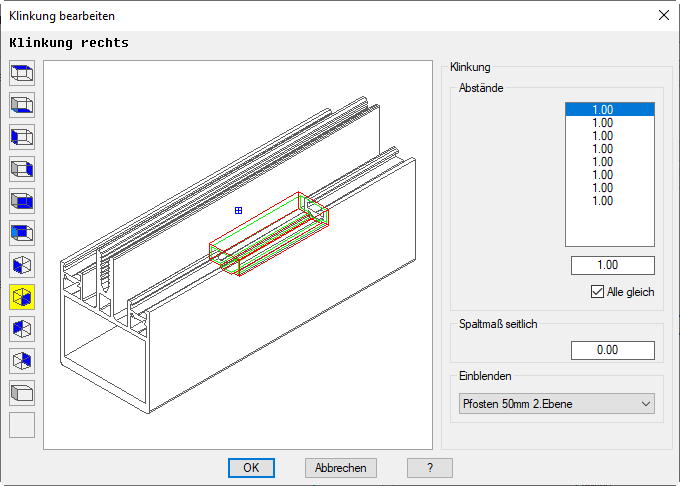Image resolution: width=680 pixels, height=486 pixels.
Task: Close the "Klinkung bearbeiten" dialog window
Action: [663, 15]
